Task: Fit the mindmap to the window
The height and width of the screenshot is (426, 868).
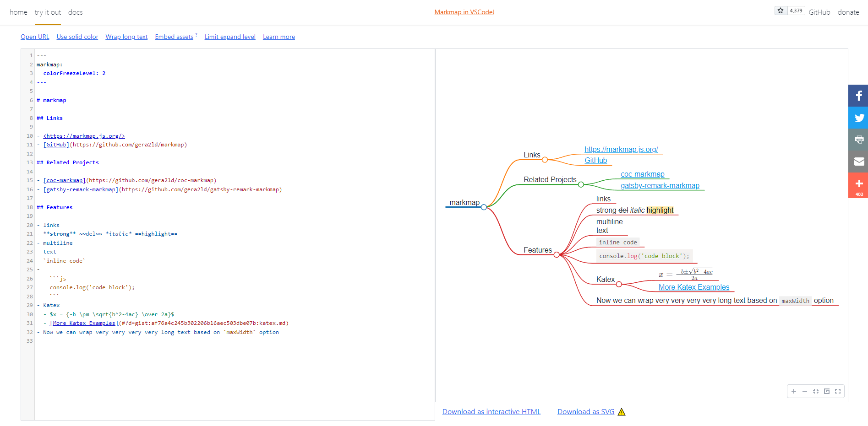Action: 816,391
